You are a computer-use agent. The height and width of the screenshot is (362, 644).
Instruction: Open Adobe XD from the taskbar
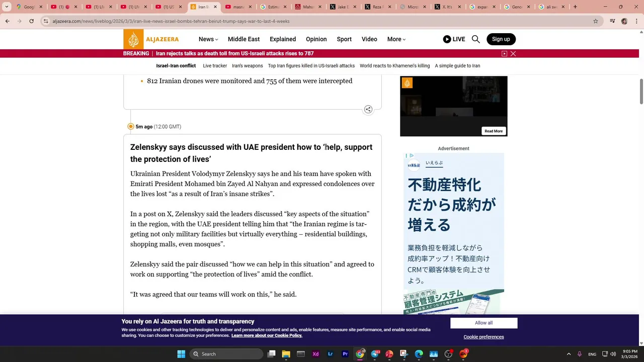(x=315, y=354)
